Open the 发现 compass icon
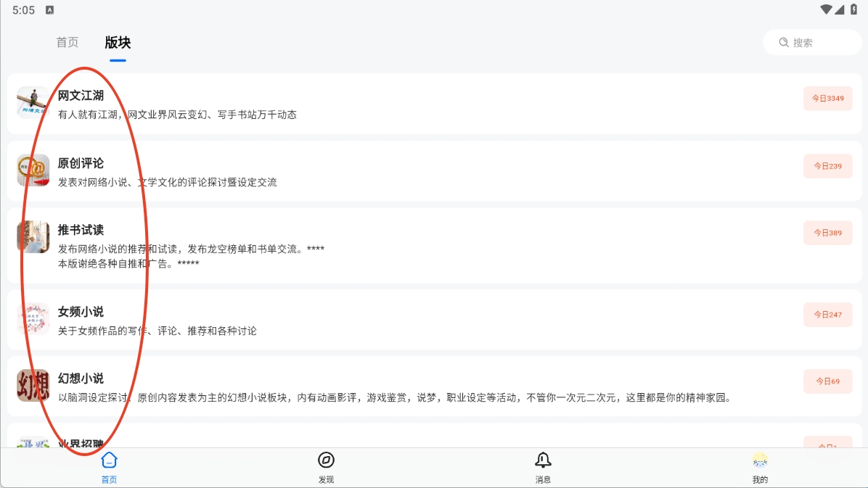Viewport: 868px width, 488px height. pyautogui.click(x=326, y=460)
